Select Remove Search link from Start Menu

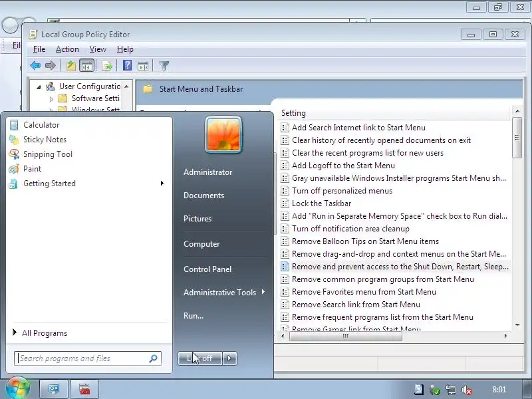(356, 305)
